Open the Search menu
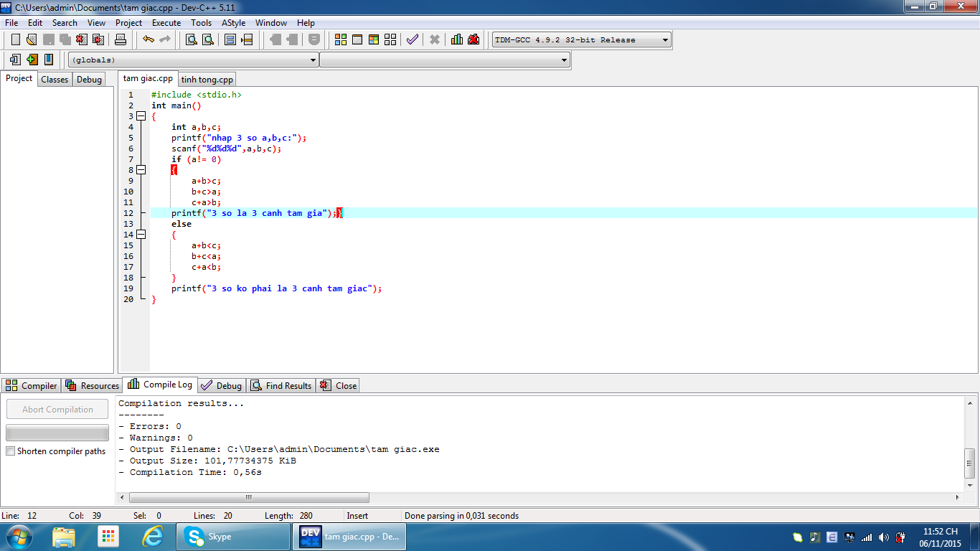The image size is (980, 551). click(65, 23)
